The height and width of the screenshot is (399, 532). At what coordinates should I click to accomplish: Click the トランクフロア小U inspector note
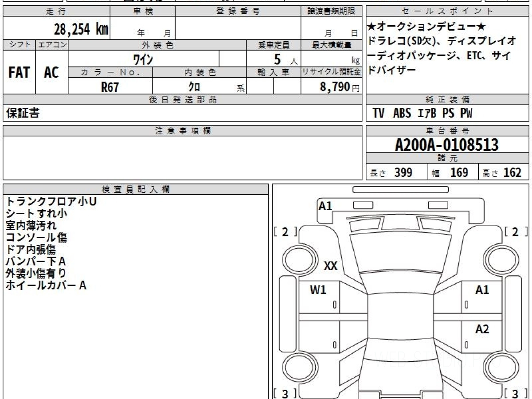51,201
